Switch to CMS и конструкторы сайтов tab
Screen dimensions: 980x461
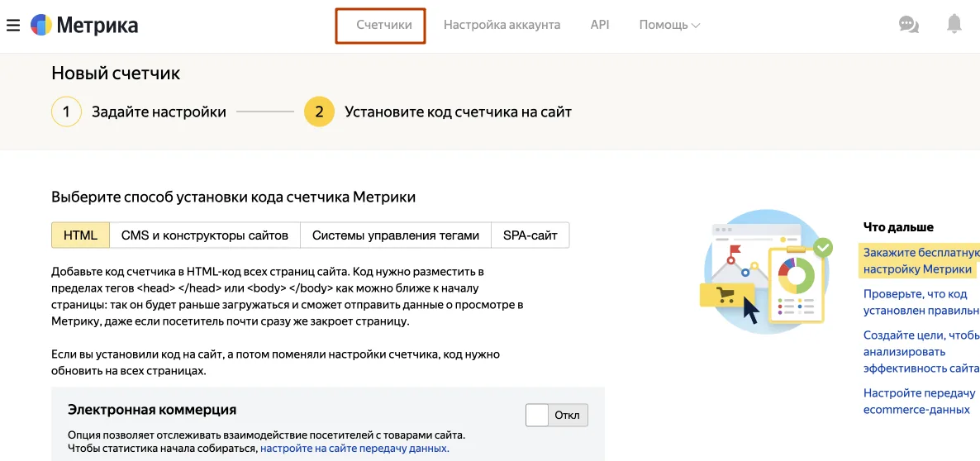tap(205, 235)
